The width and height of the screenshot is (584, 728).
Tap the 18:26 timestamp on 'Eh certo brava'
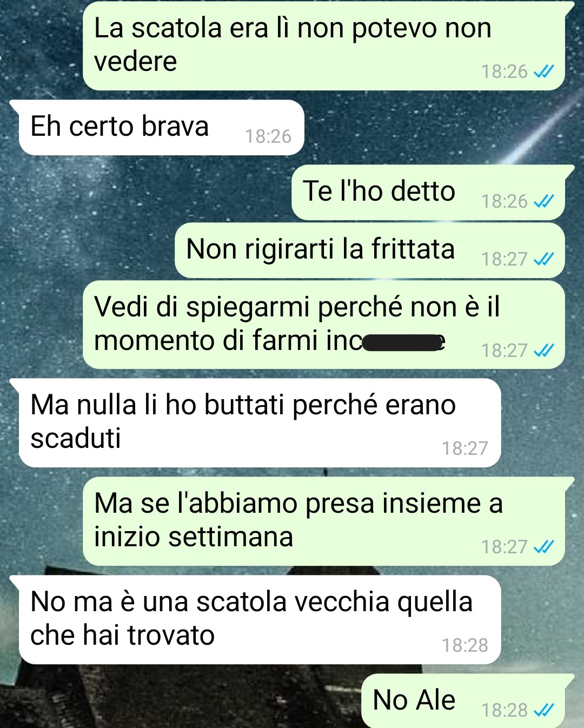pos(268,136)
